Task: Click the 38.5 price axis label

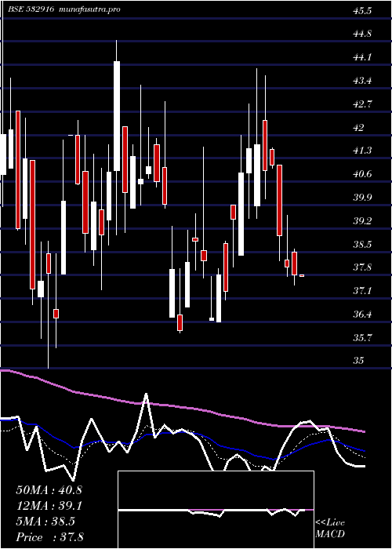Action: pyautogui.click(x=362, y=245)
